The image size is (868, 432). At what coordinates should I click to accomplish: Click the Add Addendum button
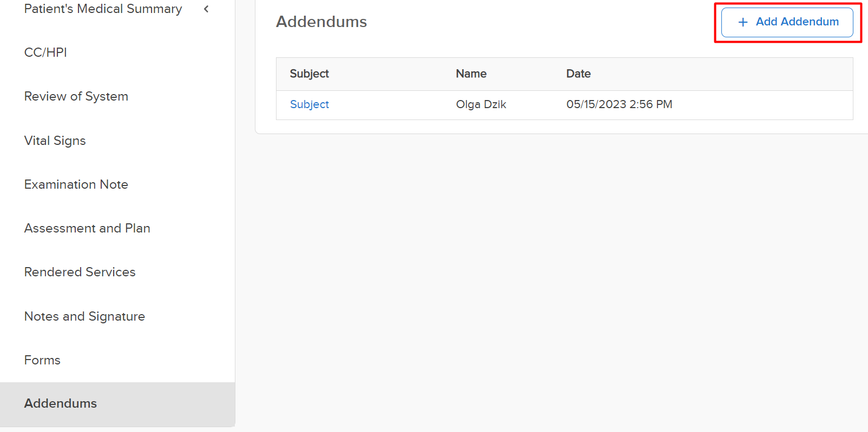787,22
